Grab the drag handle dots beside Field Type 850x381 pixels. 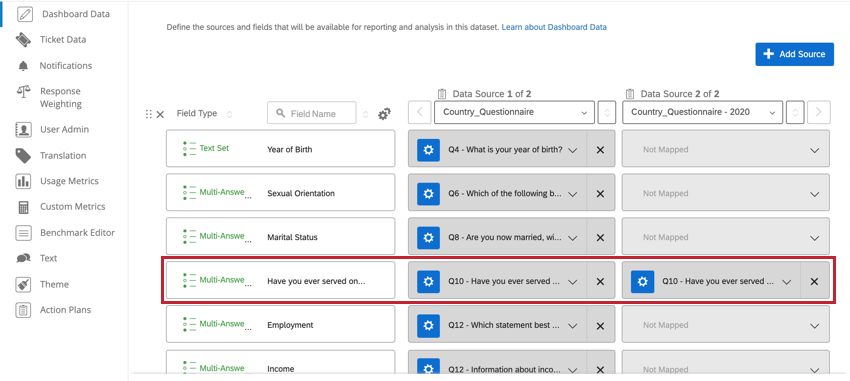149,114
